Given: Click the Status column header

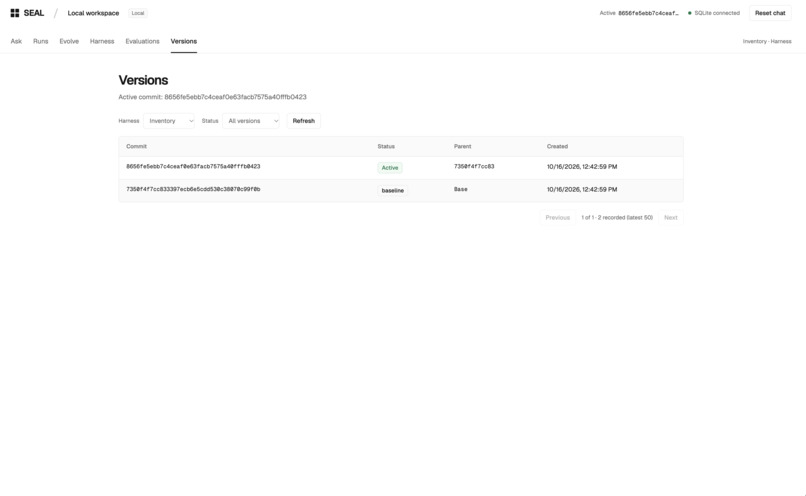Looking at the screenshot, I should point(386,146).
